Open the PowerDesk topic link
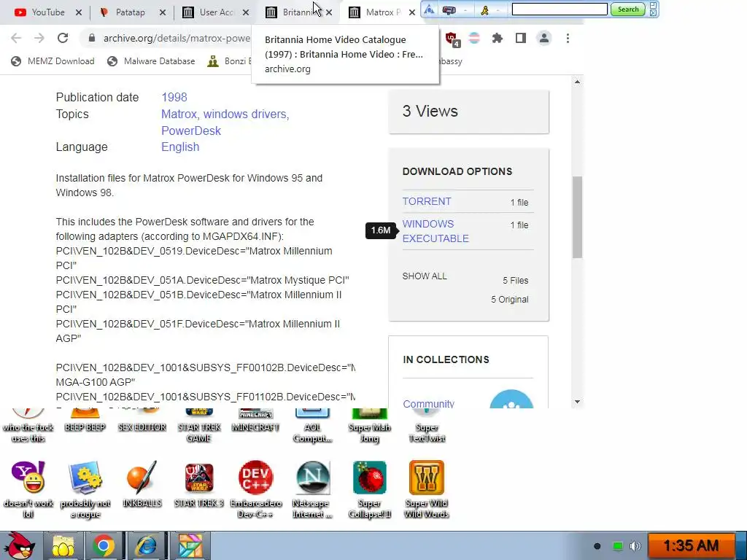 [191, 131]
